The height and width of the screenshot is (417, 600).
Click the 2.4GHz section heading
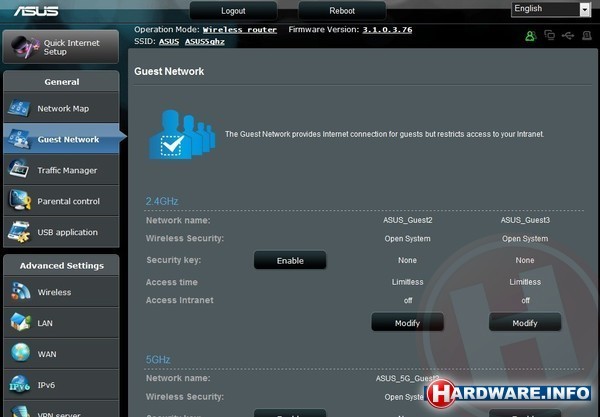[x=162, y=201]
